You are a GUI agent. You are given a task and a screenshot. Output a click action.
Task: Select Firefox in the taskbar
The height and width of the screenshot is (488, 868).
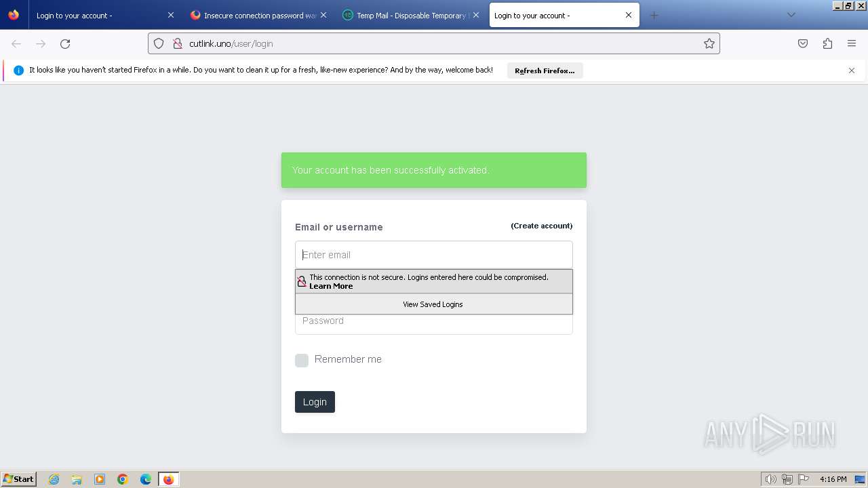tap(169, 479)
